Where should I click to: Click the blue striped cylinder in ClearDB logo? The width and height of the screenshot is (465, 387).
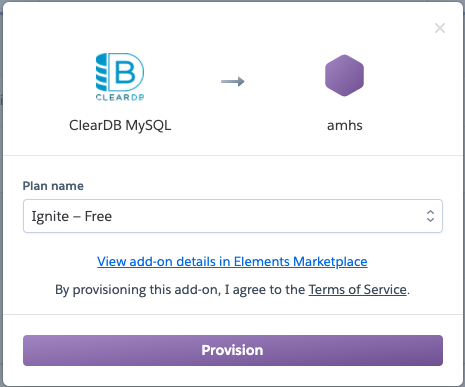point(102,72)
